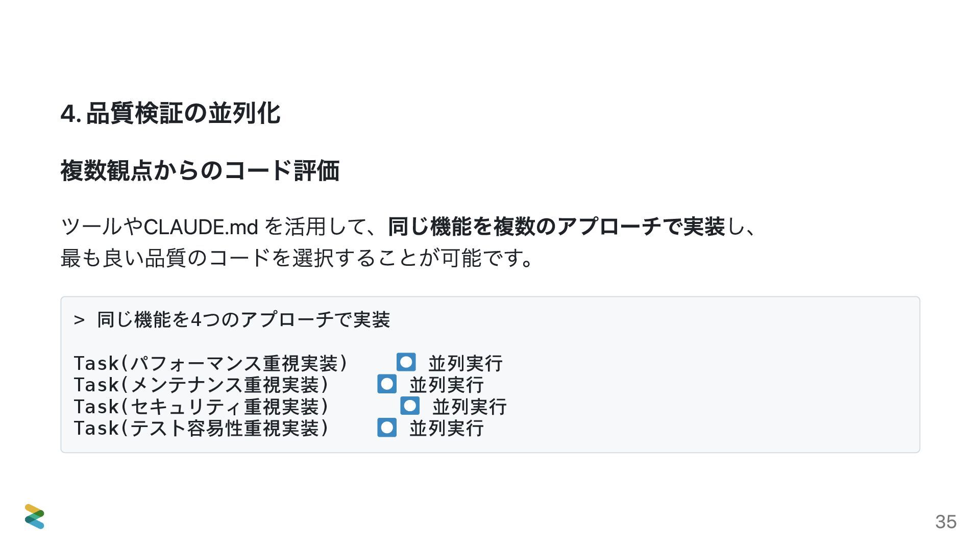Click the blue icon after メンテナンス重視実装
The width and height of the screenshot is (980, 551).
pos(387,384)
